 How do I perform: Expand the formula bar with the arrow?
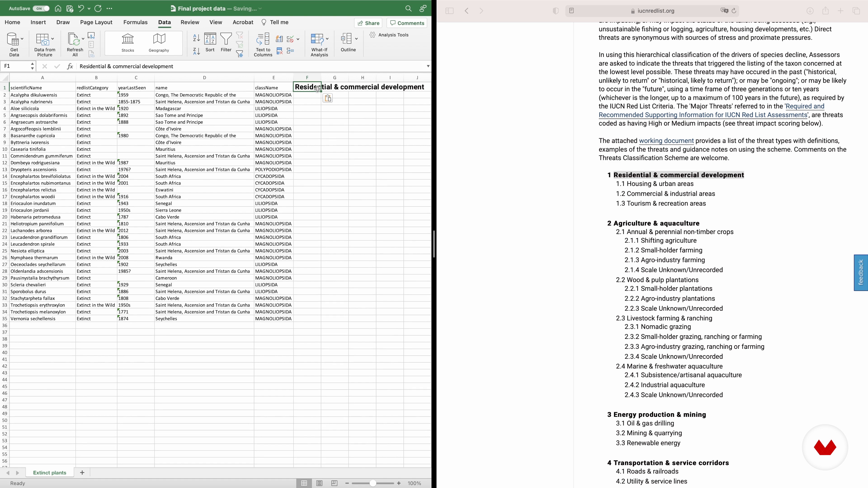coord(428,66)
